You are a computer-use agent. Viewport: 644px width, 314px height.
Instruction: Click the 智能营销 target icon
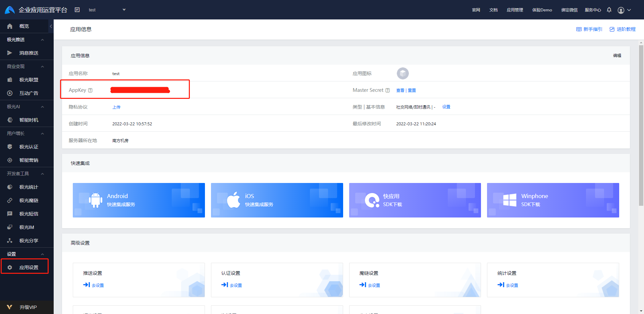[x=10, y=160]
